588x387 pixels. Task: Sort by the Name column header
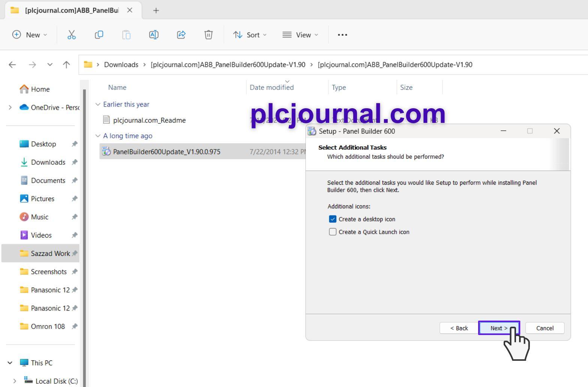pyautogui.click(x=117, y=87)
